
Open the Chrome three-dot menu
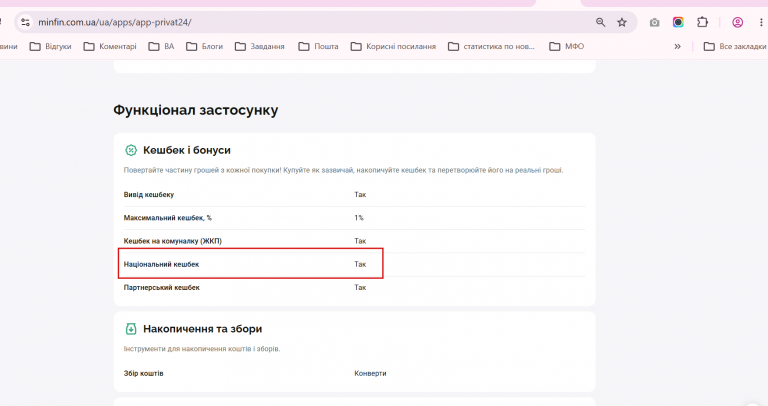point(761,22)
